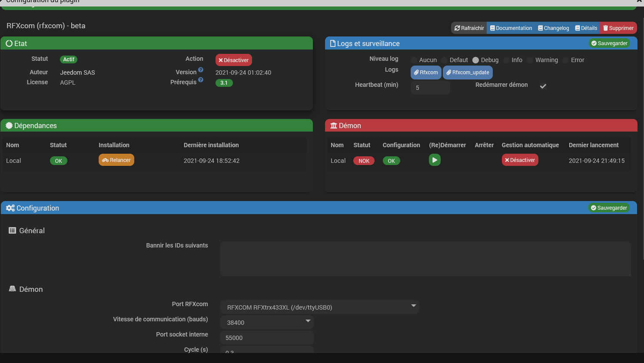This screenshot has height=363, width=644.
Task: Select Warning log level
Action: point(530,60)
